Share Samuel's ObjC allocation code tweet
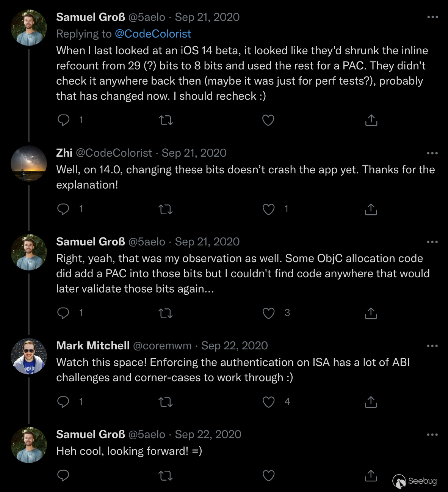 [x=371, y=313]
